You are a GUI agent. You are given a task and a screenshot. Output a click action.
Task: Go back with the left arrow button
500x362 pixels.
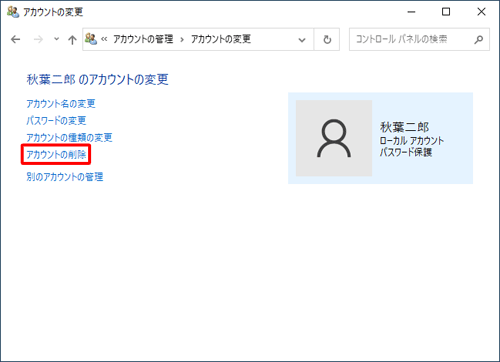tap(16, 40)
